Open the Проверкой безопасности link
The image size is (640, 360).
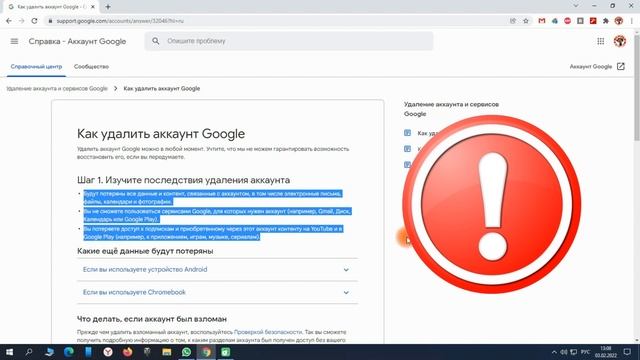click(x=268, y=332)
